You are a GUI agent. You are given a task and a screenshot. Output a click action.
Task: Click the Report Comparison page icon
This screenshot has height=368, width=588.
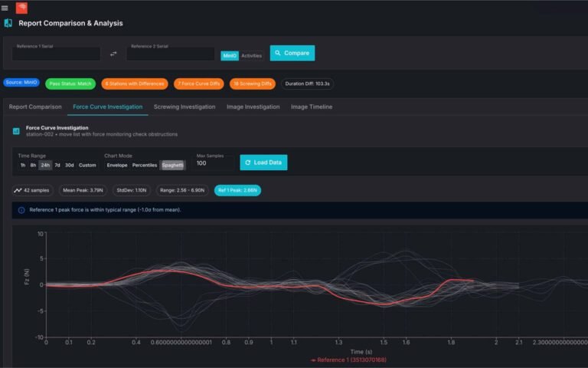click(x=8, y=23)
